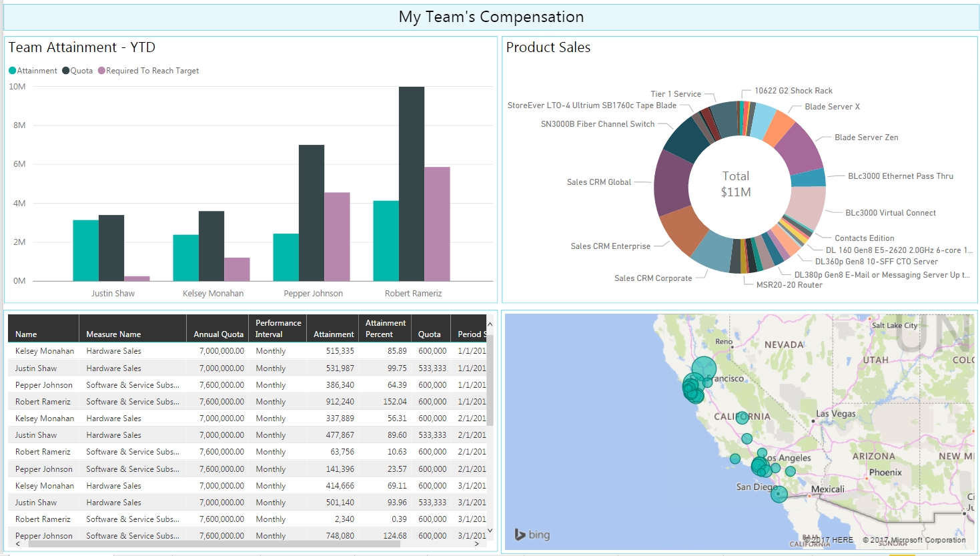This screenshot has width=980, height=556.
Task: Sort table by Attainment Percent header
Action: click(x=386, y=328)
